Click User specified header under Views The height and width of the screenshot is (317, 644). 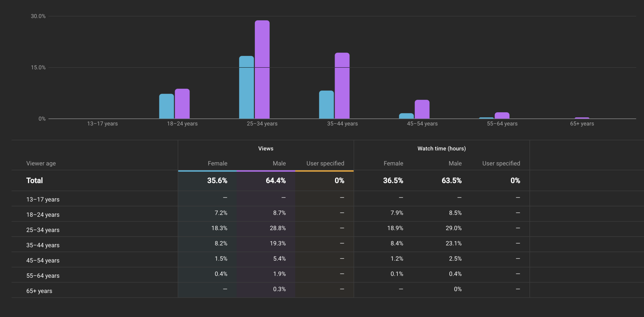[325, 163]
